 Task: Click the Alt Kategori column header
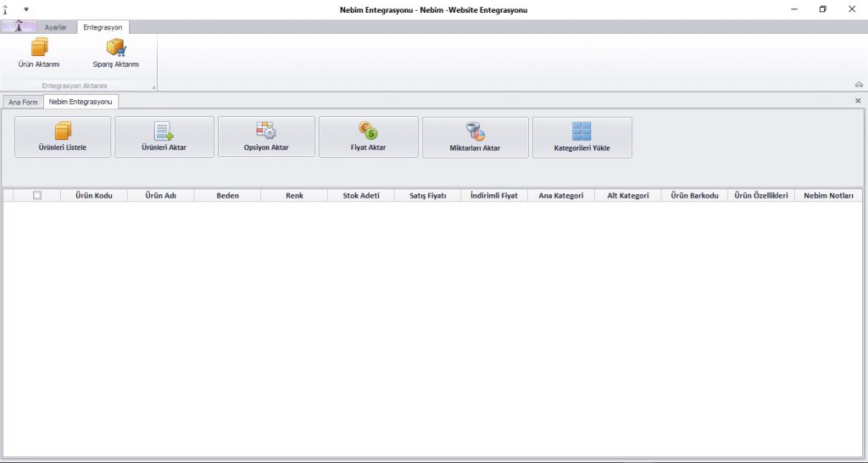pyautogui.click(x=628, y=196)
